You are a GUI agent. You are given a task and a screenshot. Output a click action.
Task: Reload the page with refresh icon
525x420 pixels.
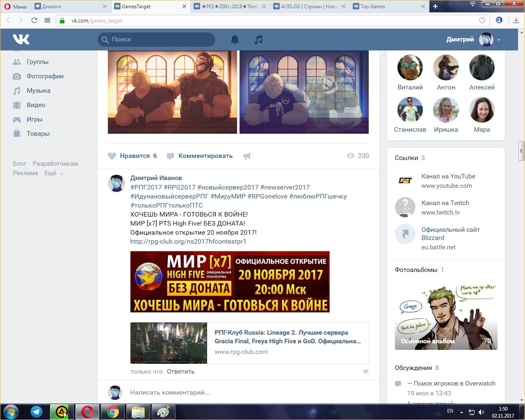click(34, 21)
